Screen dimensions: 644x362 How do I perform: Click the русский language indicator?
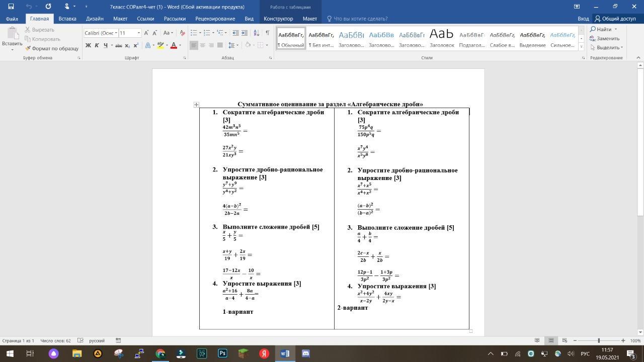(x=97, y=341)
